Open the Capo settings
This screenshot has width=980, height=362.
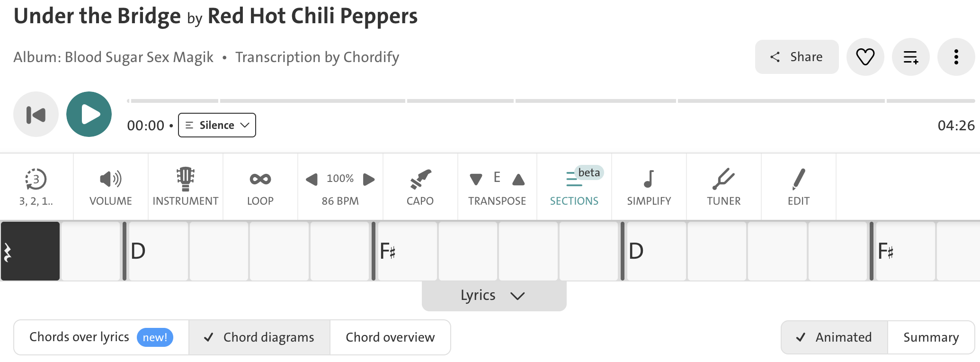pyautogui.click(x=420, y=187)
